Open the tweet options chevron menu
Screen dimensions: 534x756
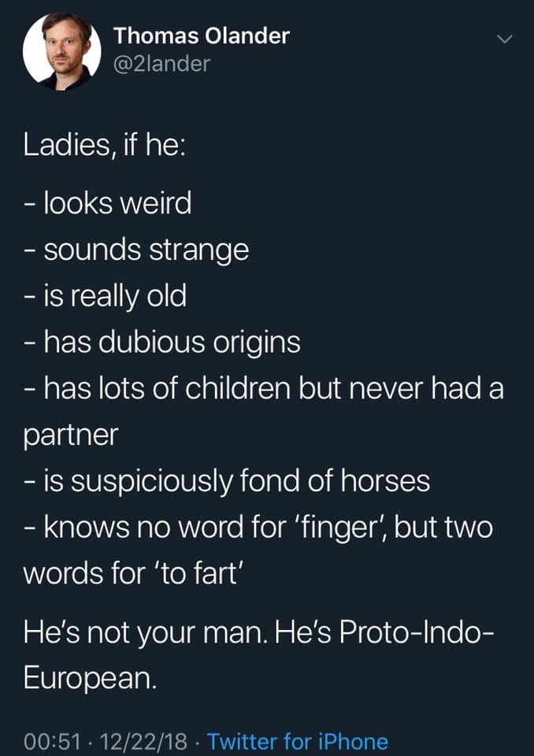point(506,38)
